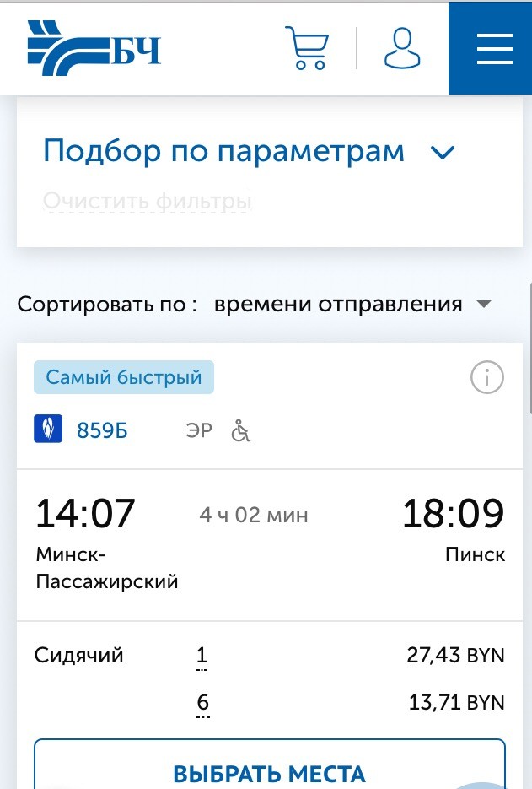
Task: Click the blue train brand icon
Action: click(x=49, y=430)
